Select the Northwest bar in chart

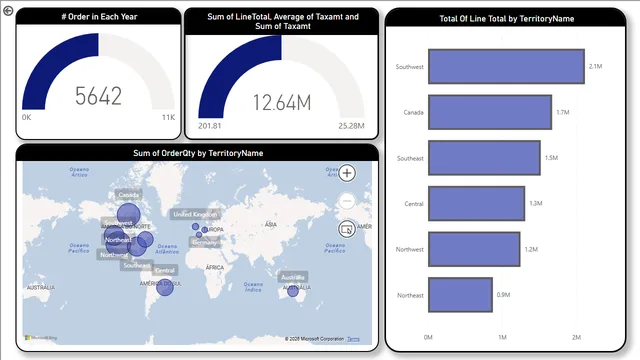coord(474,249)
